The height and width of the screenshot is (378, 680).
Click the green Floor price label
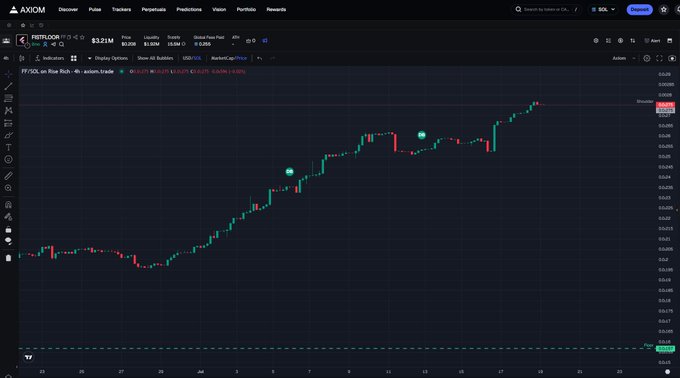[665, 348]
